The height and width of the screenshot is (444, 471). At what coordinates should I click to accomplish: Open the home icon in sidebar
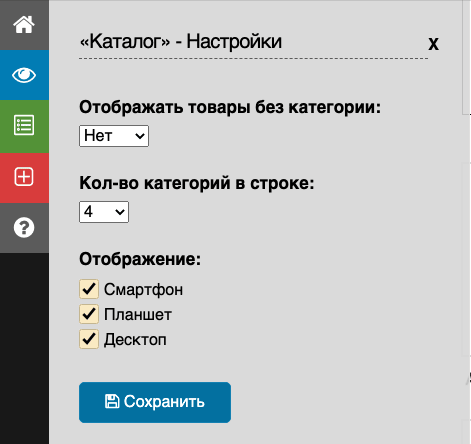[24, 25]
